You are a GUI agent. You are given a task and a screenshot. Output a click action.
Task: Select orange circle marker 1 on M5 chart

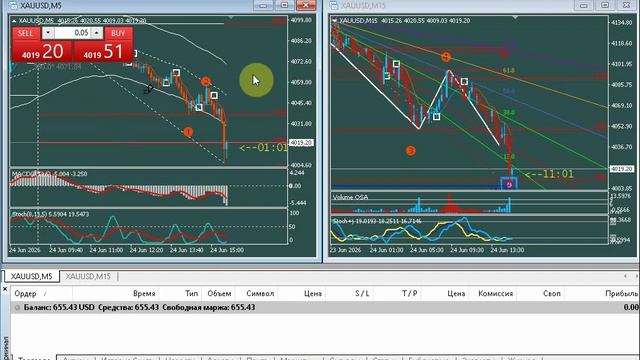[188, 132]
